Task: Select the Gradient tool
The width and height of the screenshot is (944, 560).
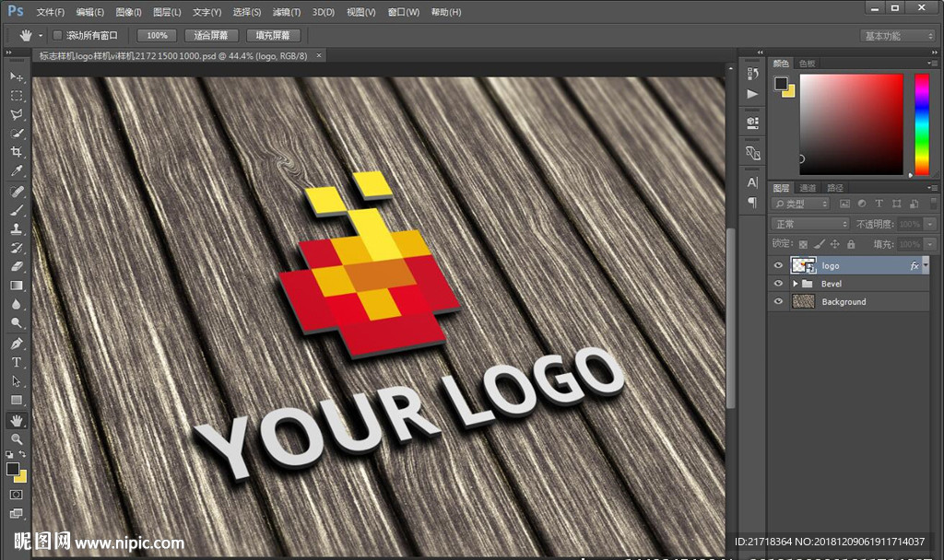Action: pyautogui.click(x=17, y=286)
